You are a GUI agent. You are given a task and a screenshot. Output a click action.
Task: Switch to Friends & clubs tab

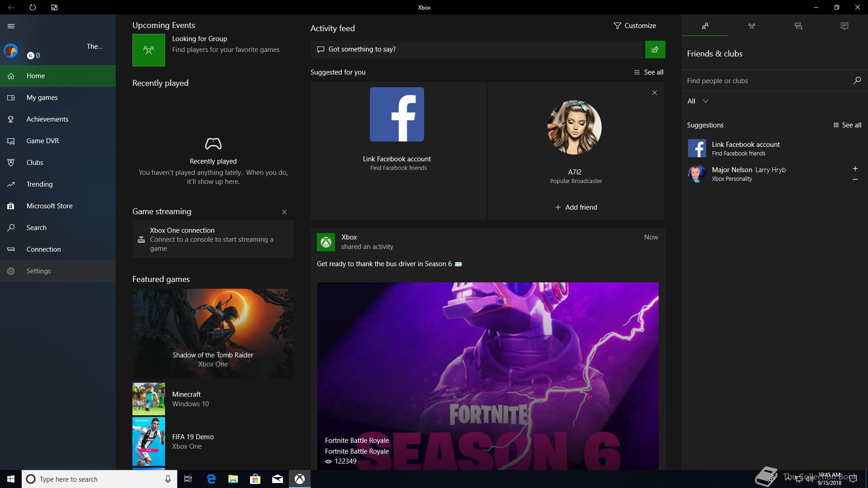(705, 26)
